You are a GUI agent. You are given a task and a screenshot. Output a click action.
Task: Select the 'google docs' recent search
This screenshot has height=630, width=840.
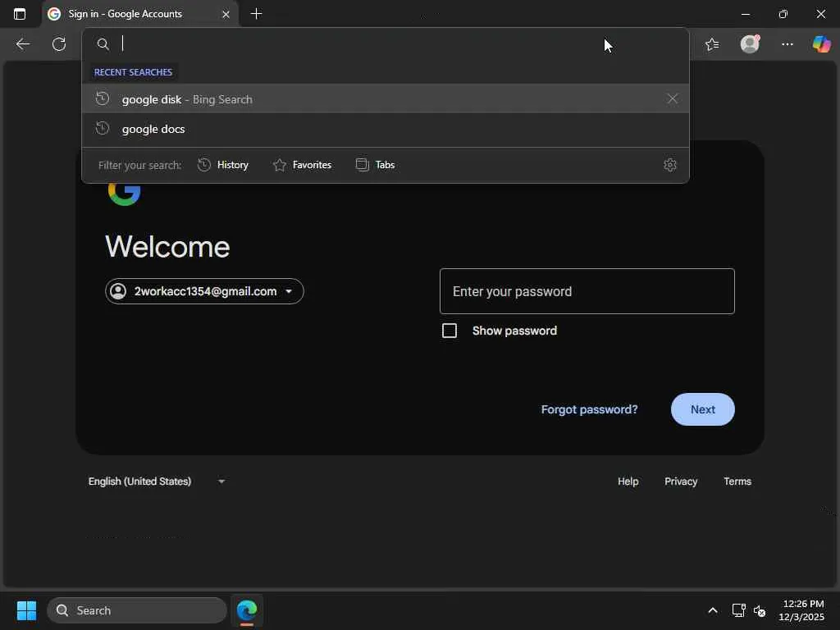(x=386, y=129)
